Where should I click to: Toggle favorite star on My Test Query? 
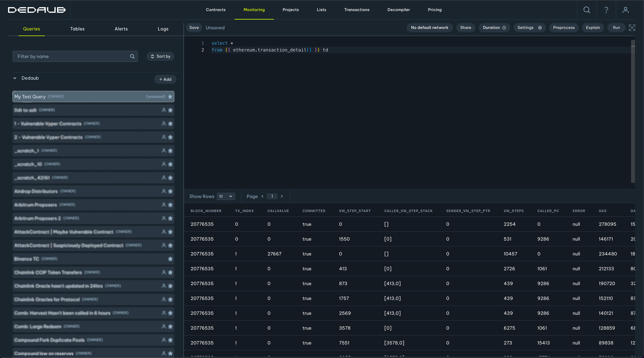coord(170,97)
